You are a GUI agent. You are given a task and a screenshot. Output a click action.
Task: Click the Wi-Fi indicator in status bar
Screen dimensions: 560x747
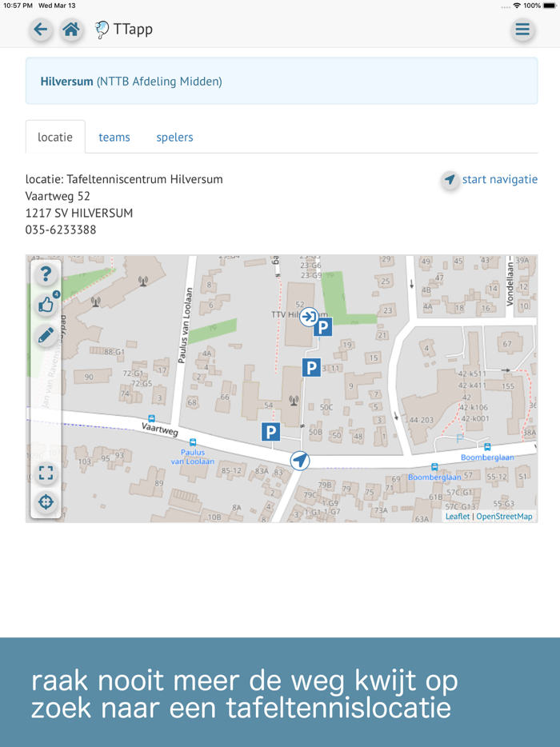517,6
